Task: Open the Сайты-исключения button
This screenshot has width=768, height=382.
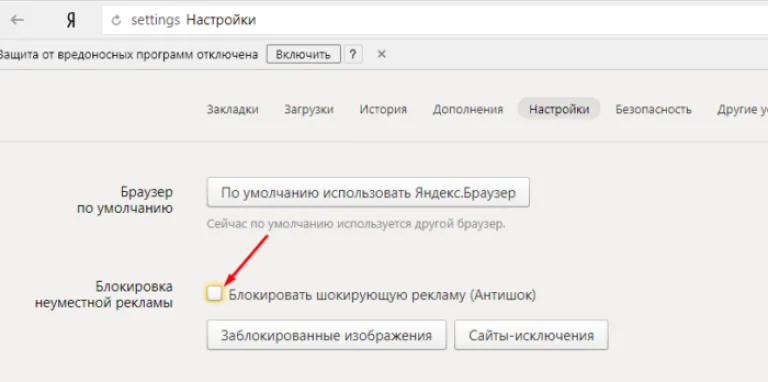Action: tap(531, 335)
